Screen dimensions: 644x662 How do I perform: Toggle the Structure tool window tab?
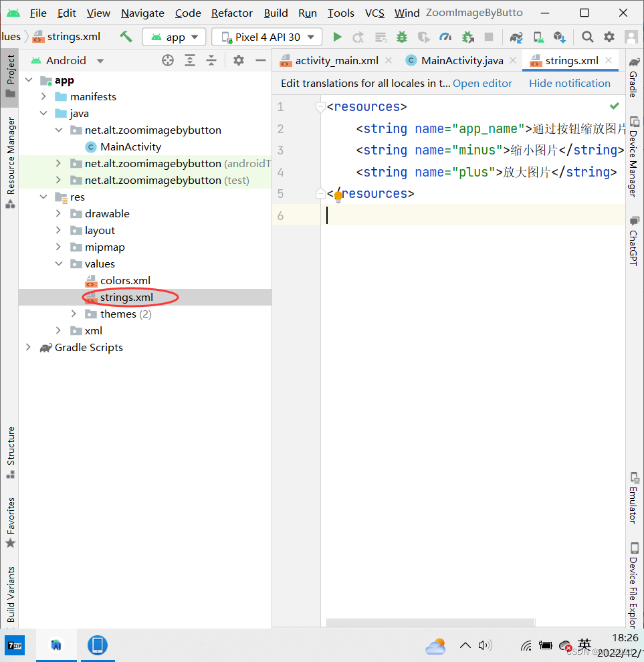(10, 453)
